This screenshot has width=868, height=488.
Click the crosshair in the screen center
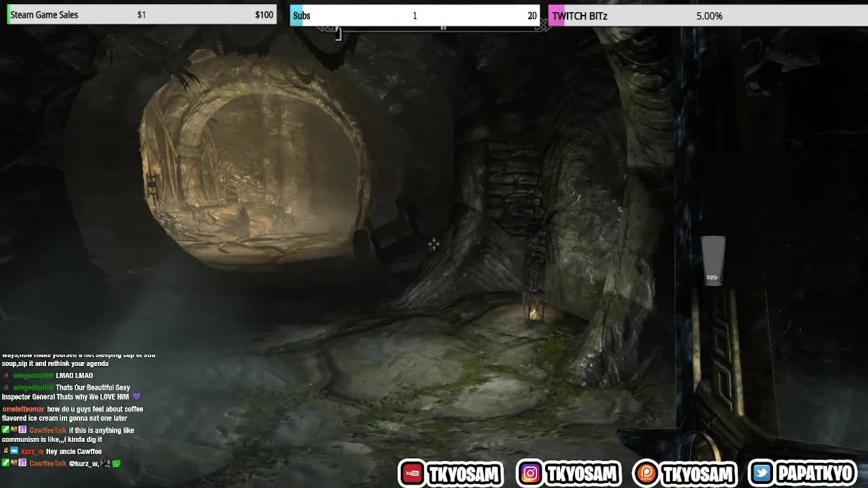(433, 245)
